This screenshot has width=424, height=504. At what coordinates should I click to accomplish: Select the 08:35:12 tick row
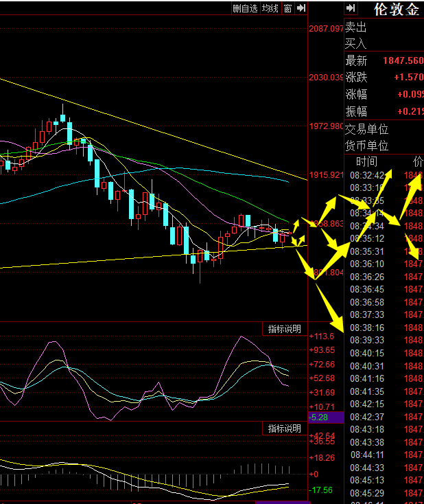(x=384, y=238)
